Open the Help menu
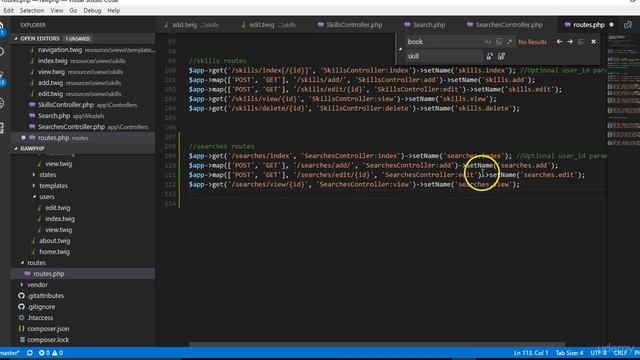 (114, 11)
